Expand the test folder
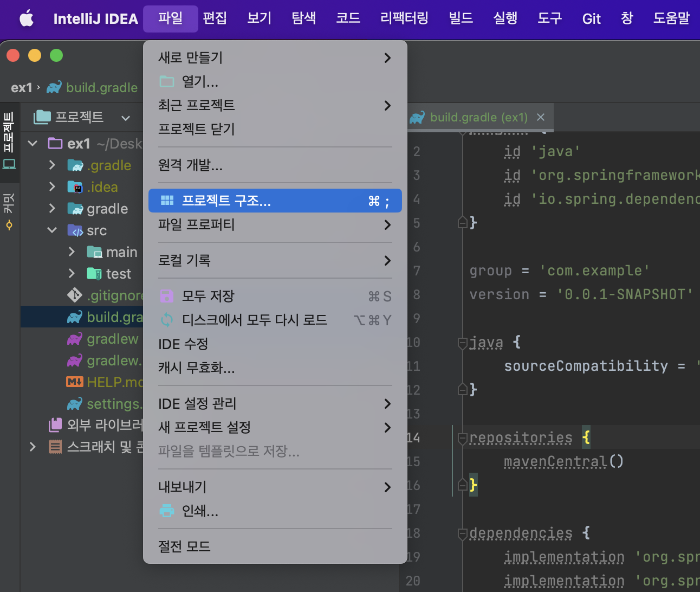Image resolution: width=700 pixels, height=592 pixels. [x=72, y=273]
